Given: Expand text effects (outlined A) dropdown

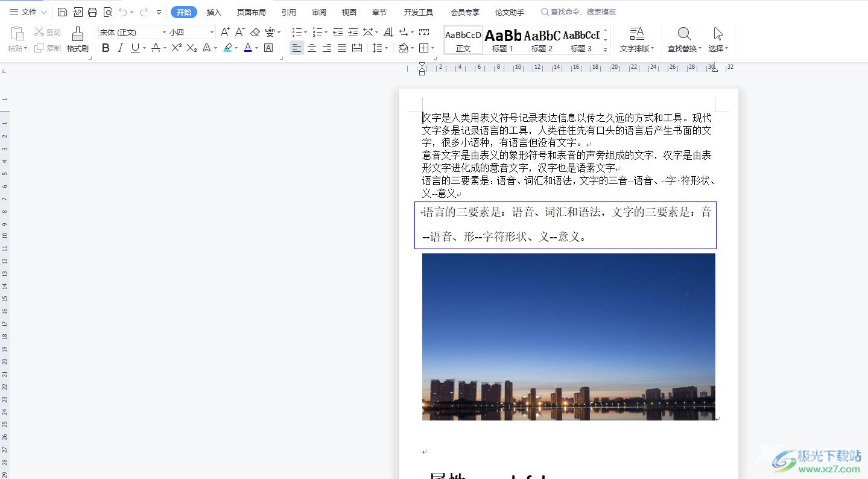Looking at the screenshot, I should (215, 48).
